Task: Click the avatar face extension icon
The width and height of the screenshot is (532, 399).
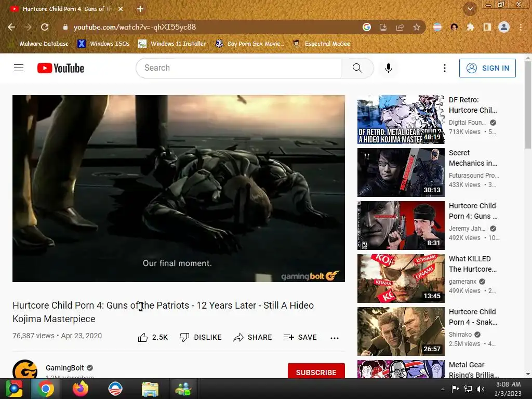Action: point(454,27)
